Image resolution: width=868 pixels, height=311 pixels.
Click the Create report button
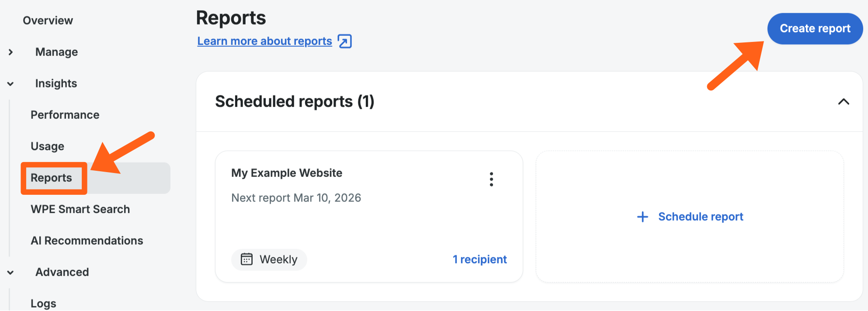[x=815, y=29]
